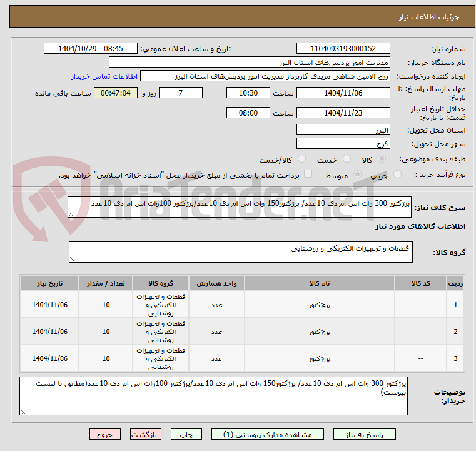Select the کالا/خدمت radio button
The height and width of the screenshot is (451, 476).
pos(301,159)
